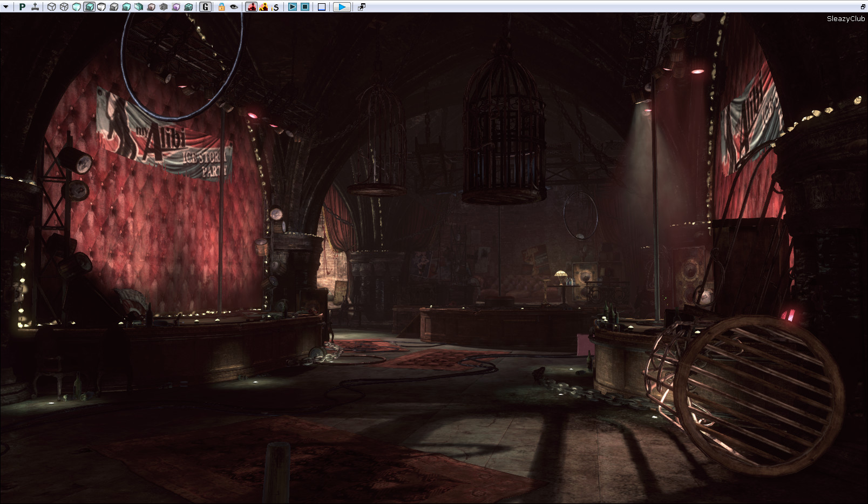
Task: Click the small blue play icon
Action: pos(292,7)
